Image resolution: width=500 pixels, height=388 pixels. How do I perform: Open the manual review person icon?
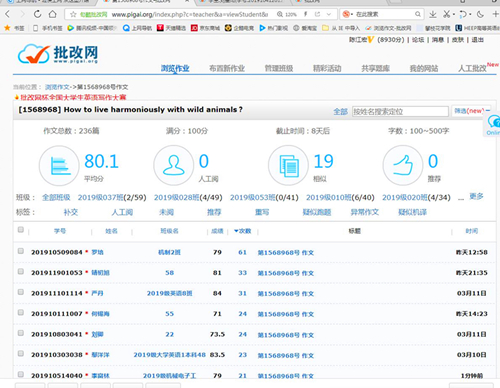174,165
